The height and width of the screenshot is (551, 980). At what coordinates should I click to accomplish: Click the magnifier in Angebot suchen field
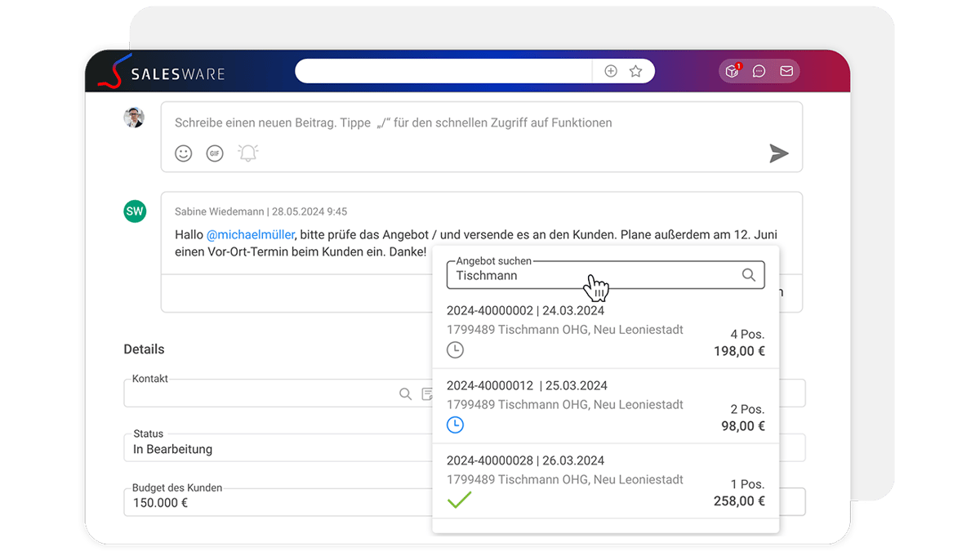click(748, 275)
